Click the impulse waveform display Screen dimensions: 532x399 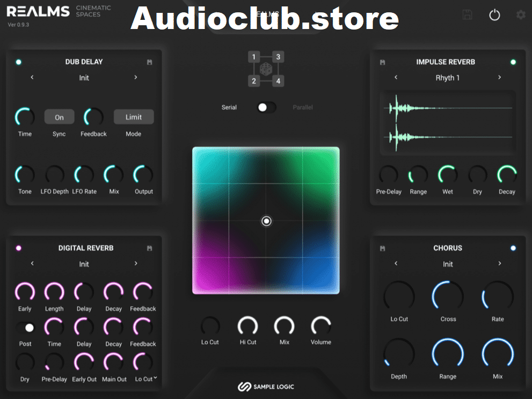pyautogui.click(x=448, y=123)
